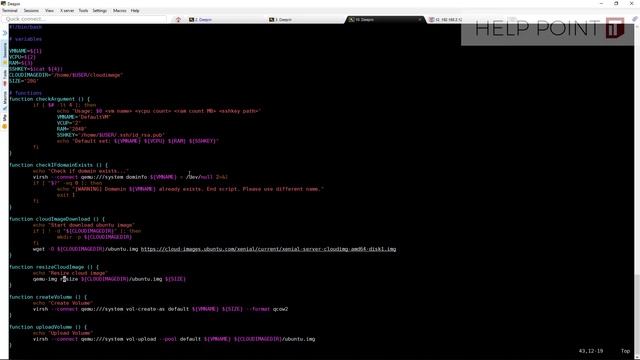
Task: Click the 'function createVolume ()' line
Action: click(48, 297)
